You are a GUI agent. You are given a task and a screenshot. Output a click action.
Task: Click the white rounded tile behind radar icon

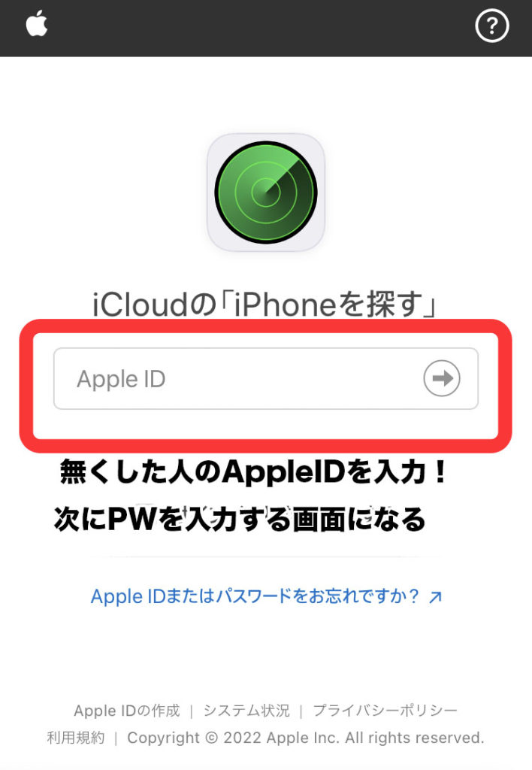pos(266,192)
